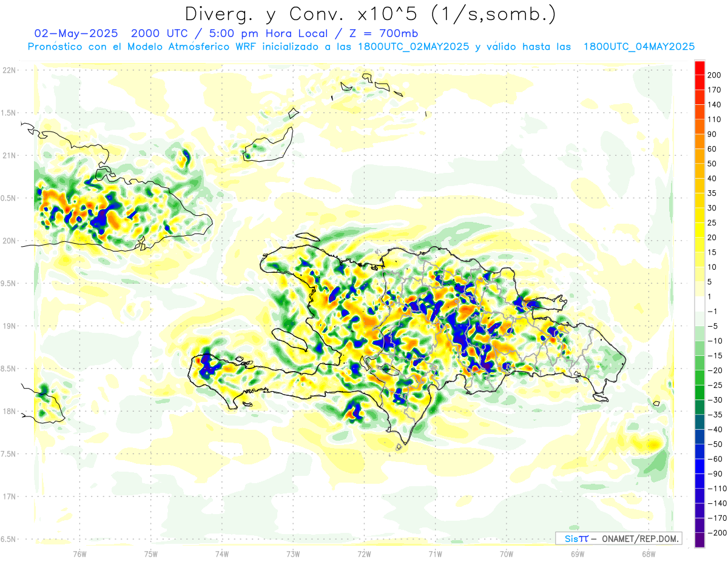Click the -15 color scale label
728x562 pixels.
(x=715, y=356)
